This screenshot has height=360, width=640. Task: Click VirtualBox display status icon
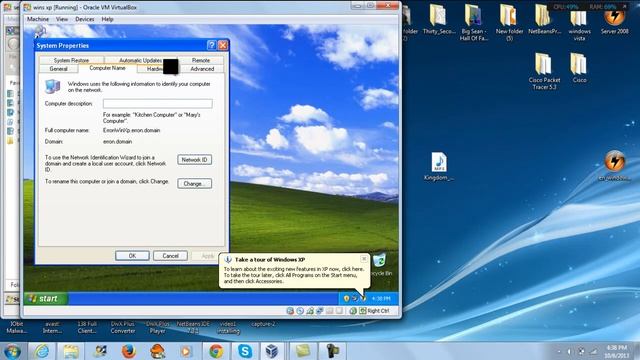(x=339, y=311)
